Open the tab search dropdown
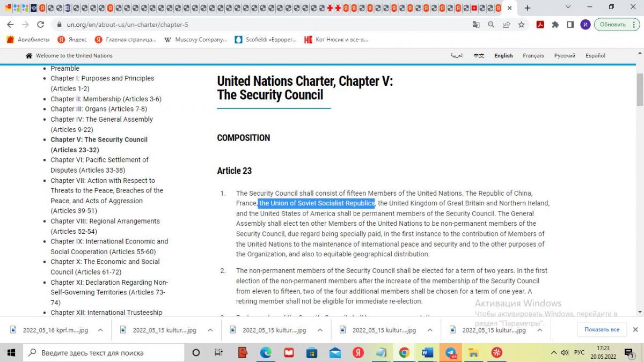The image size is (644, 362). tap(568, 8)
